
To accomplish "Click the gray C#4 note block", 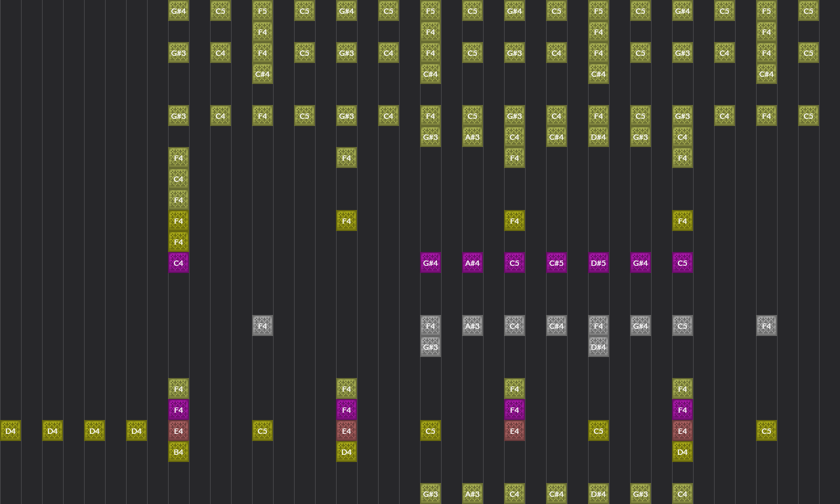I will (x=556, y=325).
